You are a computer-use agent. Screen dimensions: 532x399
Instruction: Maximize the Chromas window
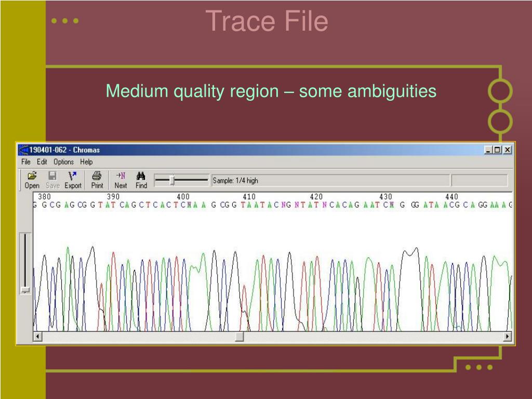pyautogui.click(x=497, y=150)
